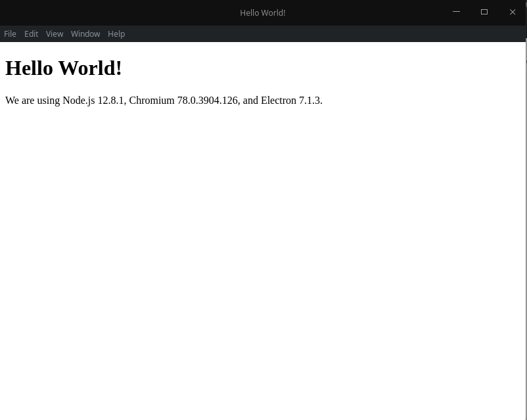Viewport: 527px width, 420px height.
Task: Click the Chromium version number 78.0.3904.126
Action: [207, 101]
